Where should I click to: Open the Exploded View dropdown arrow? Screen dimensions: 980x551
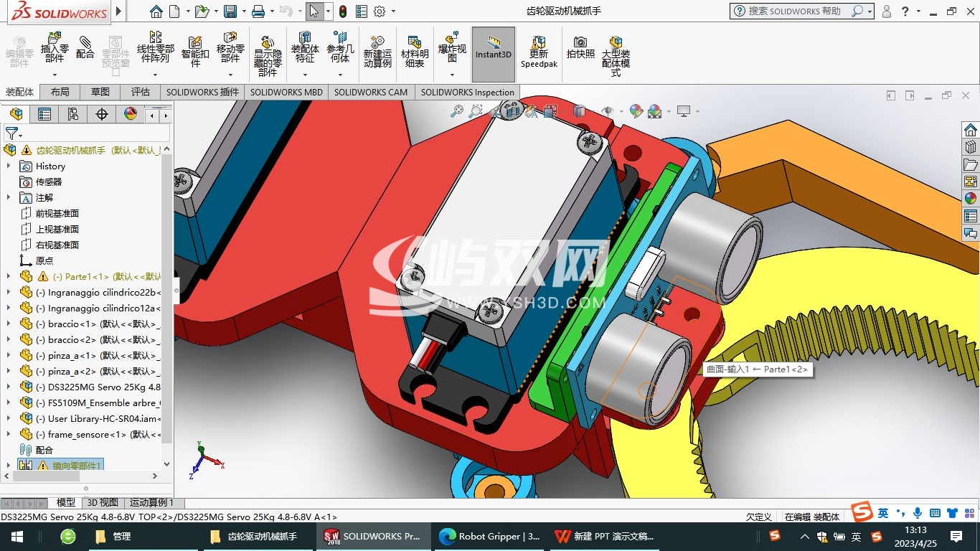pos(452,74)
